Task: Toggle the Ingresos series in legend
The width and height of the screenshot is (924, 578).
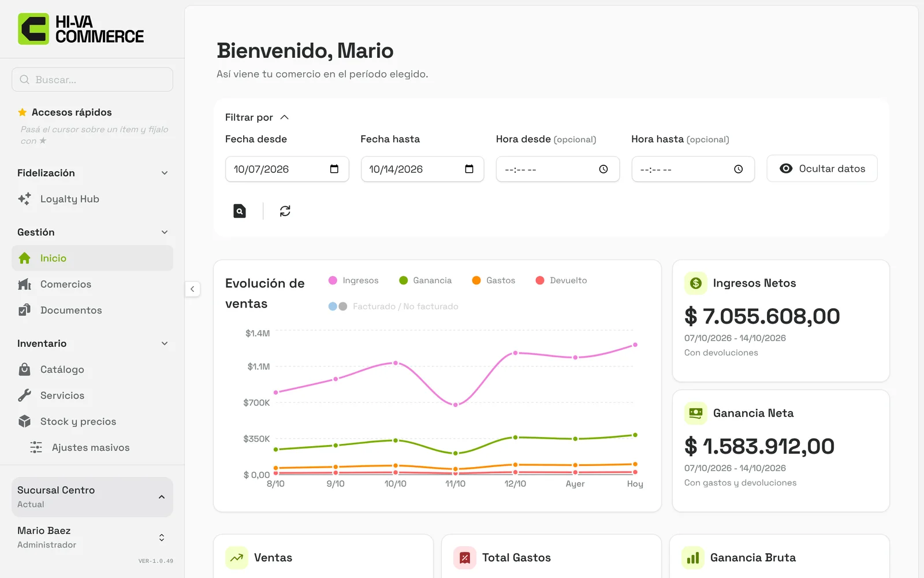Action: [x=353, y=280]
